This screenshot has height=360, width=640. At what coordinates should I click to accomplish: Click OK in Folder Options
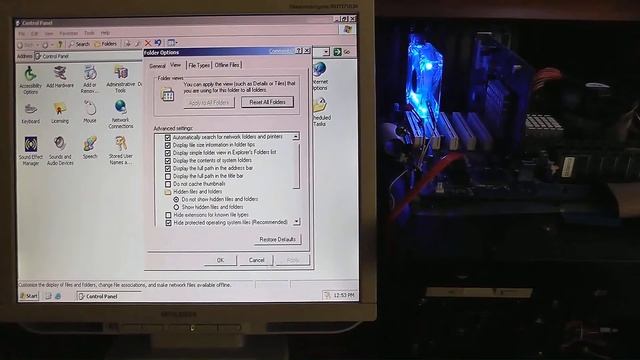(x=220, y=260)
